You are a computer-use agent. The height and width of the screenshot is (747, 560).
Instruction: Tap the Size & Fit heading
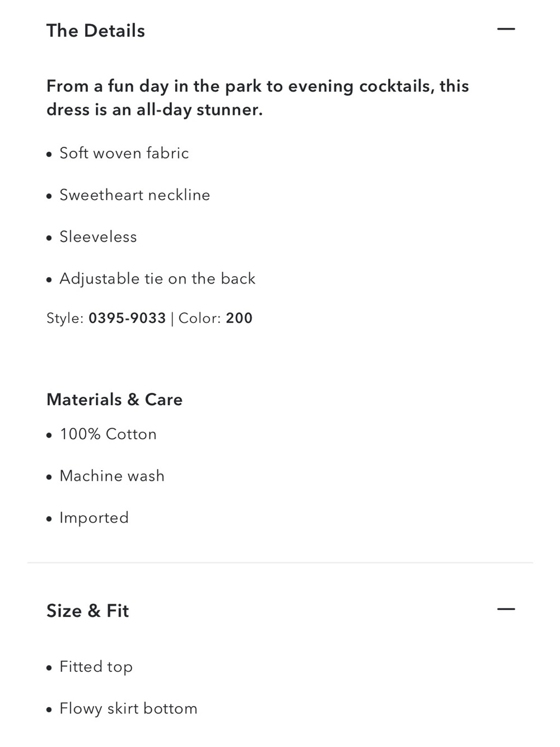pyautogui.click(x=88, y=611)
